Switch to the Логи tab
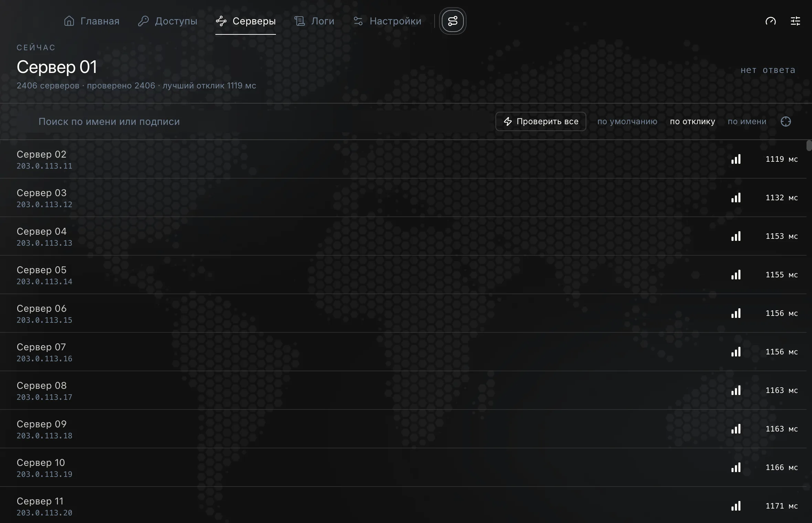Screen dimensions: 812x523 click(314, 21)
